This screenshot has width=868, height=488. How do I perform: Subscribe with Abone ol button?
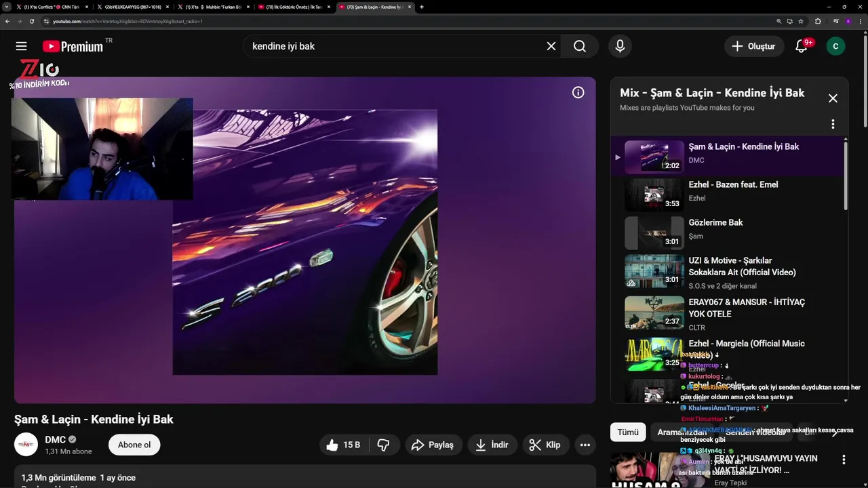(134, 445)
